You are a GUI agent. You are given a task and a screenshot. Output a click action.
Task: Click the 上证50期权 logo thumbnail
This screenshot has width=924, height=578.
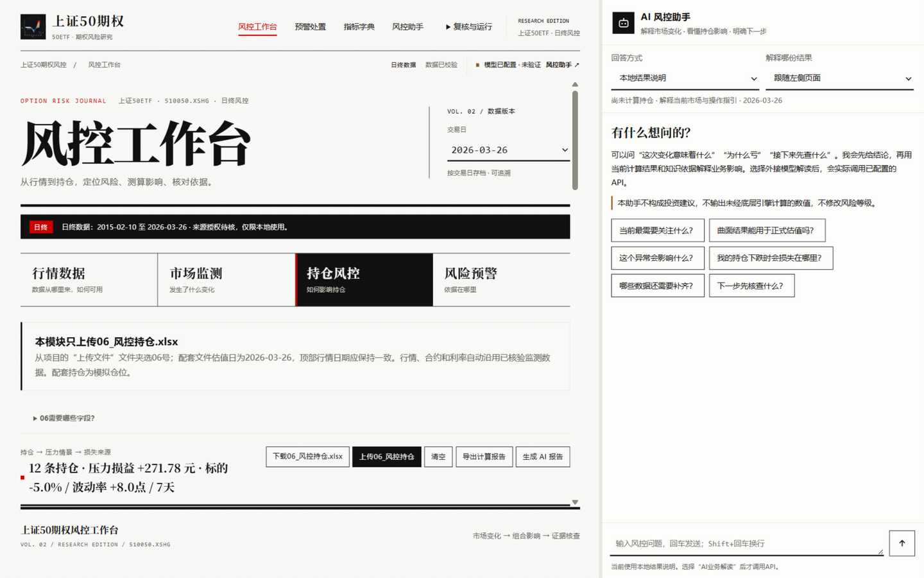point(33,27)
